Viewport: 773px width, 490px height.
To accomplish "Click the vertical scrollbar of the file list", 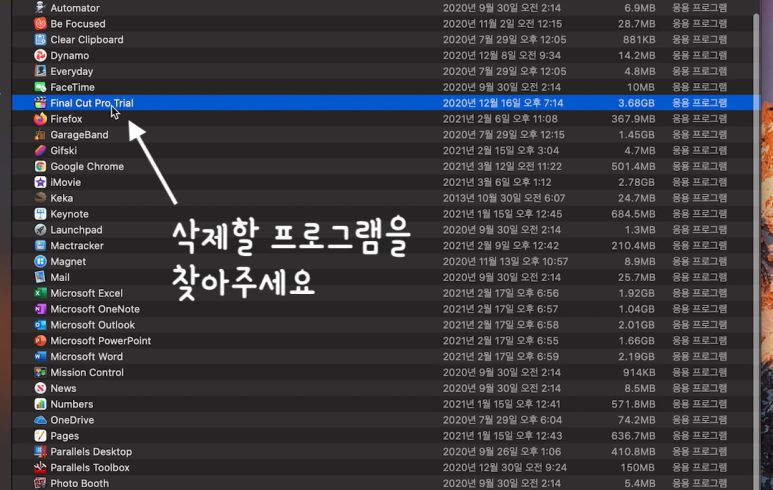I will (x=756, y=251).
